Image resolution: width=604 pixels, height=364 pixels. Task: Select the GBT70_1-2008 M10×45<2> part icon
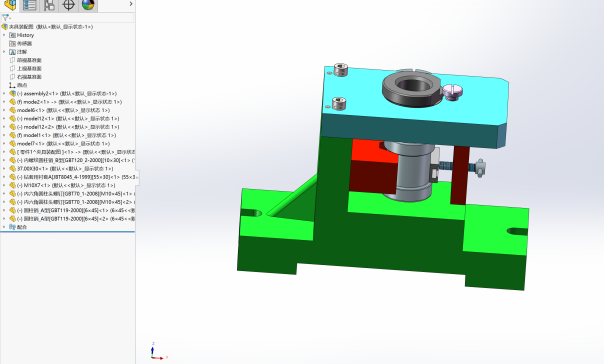click(x=12, y=202)
